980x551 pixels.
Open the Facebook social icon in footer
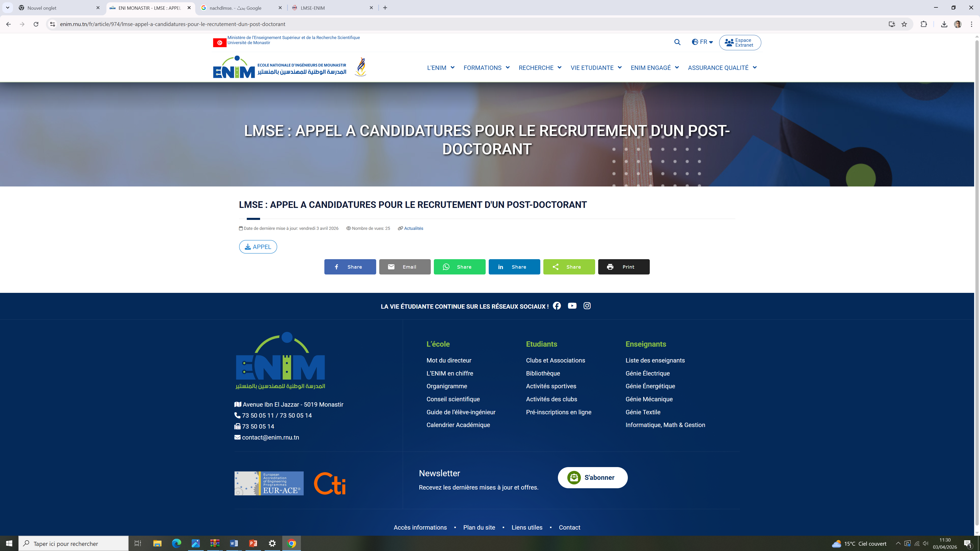click(x=557, y=306)
